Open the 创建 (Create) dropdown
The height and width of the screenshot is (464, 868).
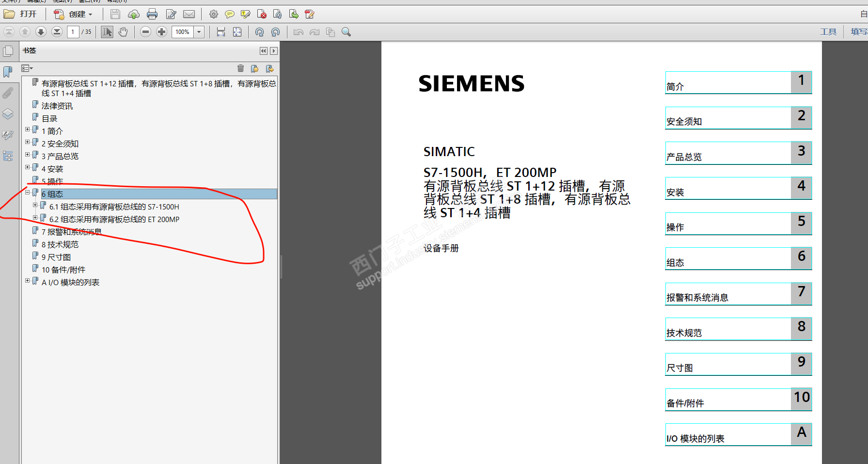point(73,14)
